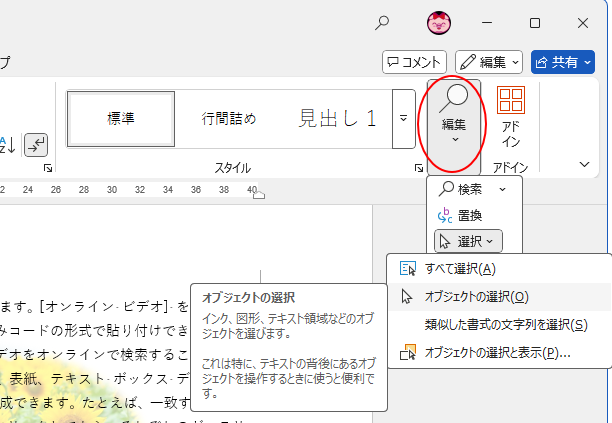Click the search magnifier icon in title bar
The width and height of the screenshot is (612, 423).
382,23
